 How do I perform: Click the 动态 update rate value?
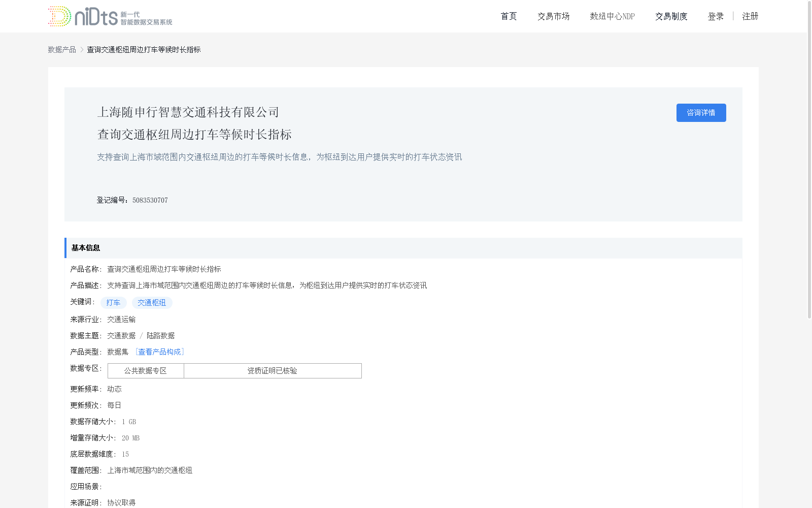[114, 389]
